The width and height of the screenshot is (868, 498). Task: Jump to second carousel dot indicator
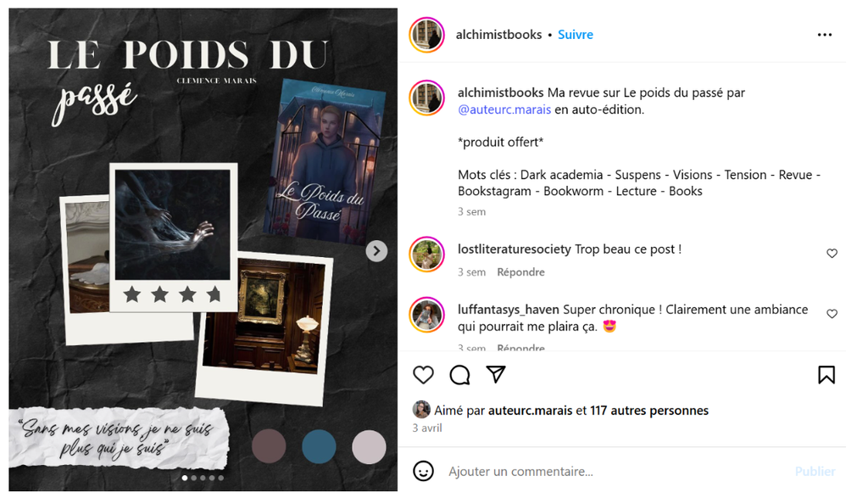click(x=194, y=478)
